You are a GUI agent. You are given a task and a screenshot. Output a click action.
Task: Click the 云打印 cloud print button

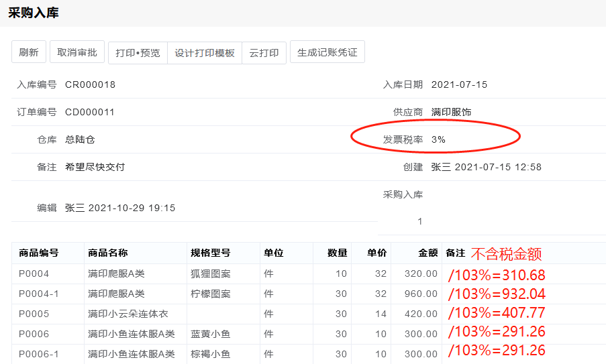point(264,52)
